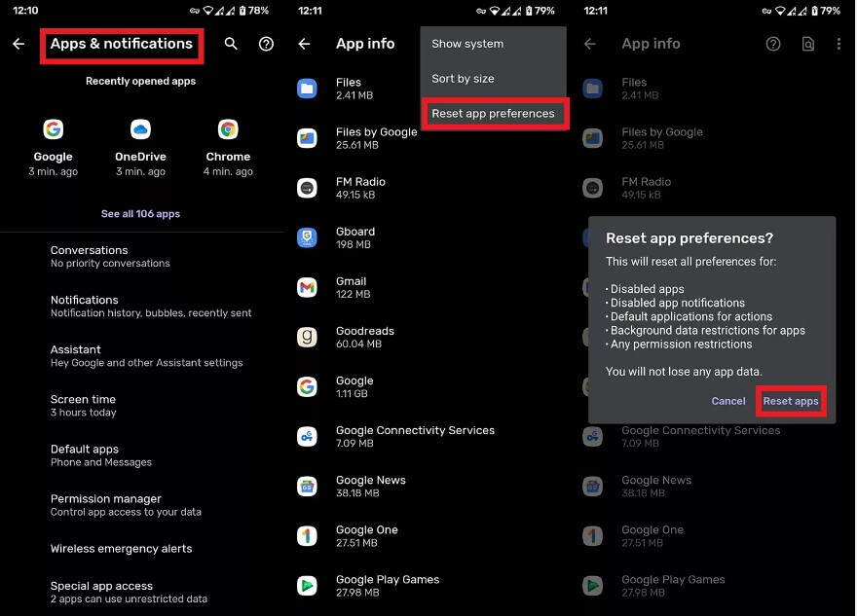Select Show system menu option

pyautogui.click(x=493, y=44)
